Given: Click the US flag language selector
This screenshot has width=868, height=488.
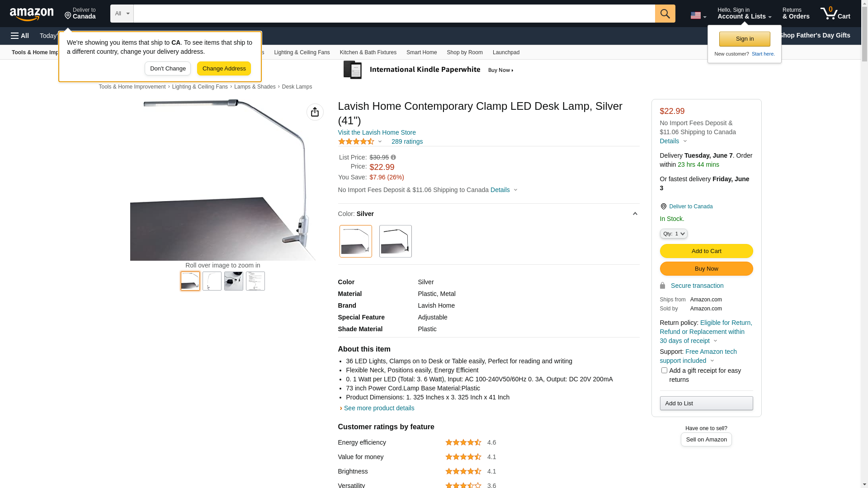Looking at the screenshot, I should [698, 15].
